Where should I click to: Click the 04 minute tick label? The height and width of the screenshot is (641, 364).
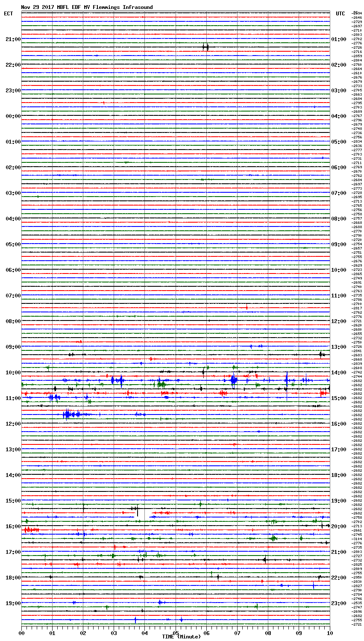[144, 633]
